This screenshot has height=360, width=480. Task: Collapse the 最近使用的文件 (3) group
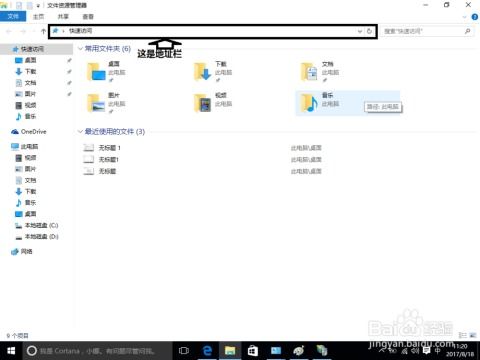click(80, 131)
